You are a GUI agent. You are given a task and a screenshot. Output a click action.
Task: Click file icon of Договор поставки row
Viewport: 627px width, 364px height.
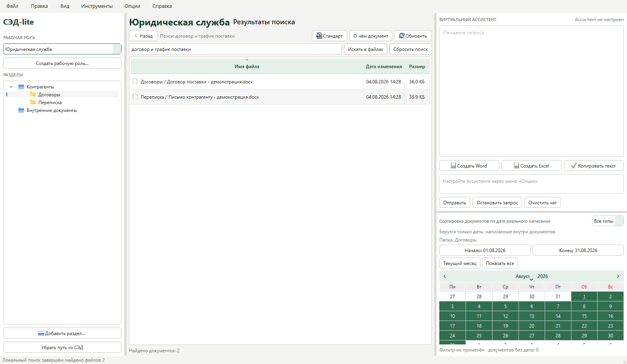(135, 82)
